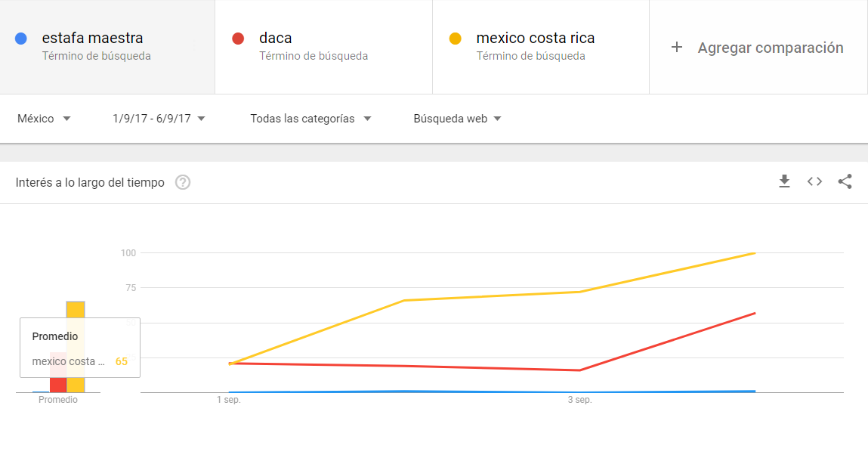The height and width of the screenshot is (455, 868).
Task: Share the interest over time chart
Action: click(x=845, y=181)
